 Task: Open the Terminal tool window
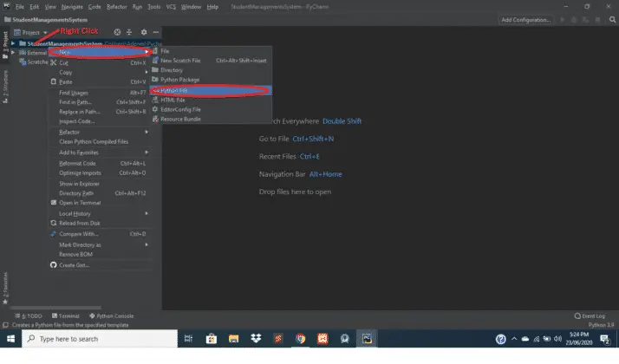pos(66,315)
